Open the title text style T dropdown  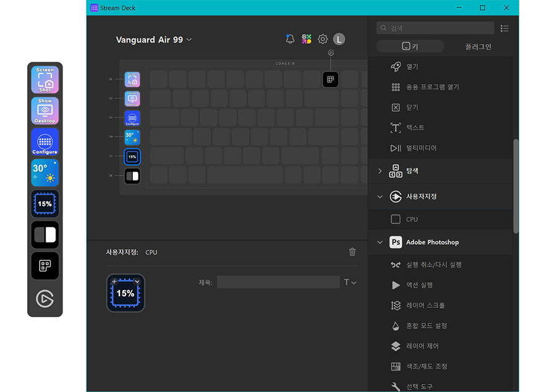click(350, 283)
